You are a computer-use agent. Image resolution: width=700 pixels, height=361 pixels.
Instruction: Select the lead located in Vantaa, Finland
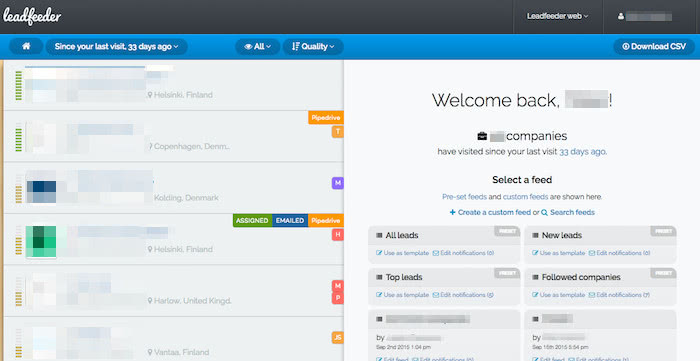173,339
